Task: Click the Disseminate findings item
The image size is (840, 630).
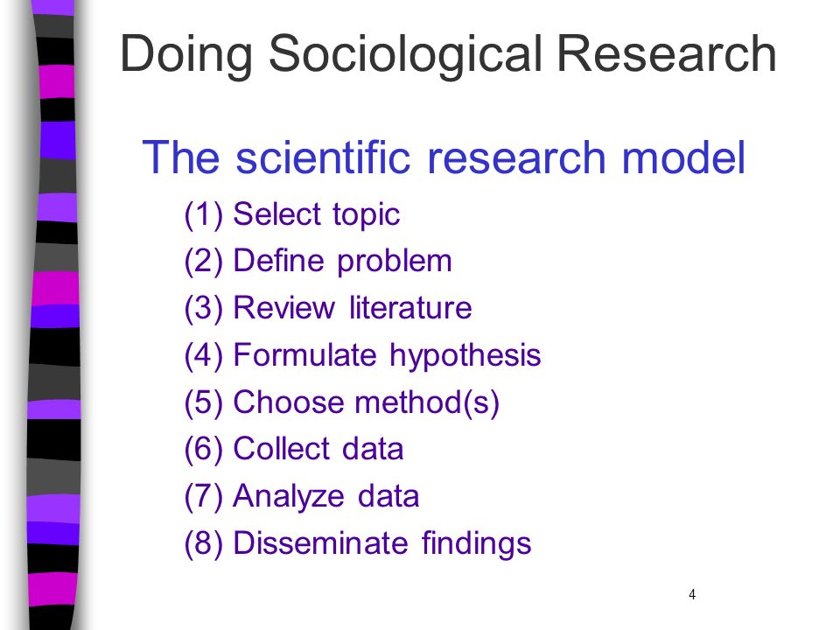Action: click(358, 543)
